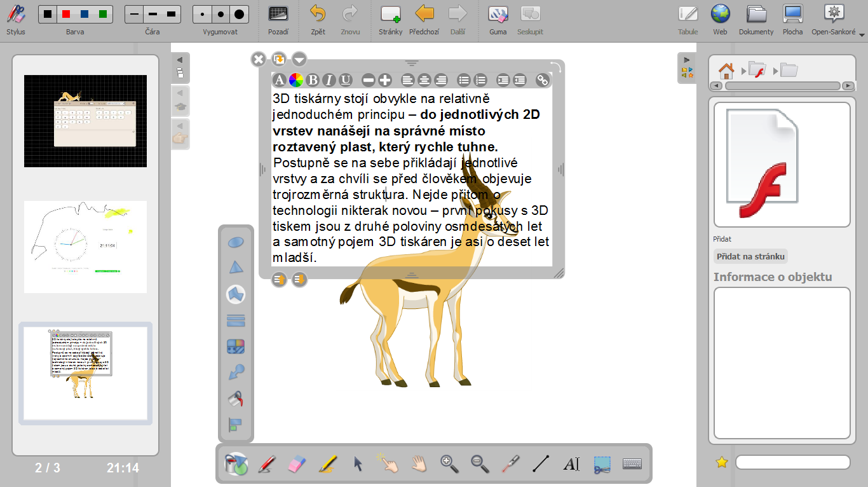Viewport: 868px width, 487px height.
Task: Open the pointing hand side tab
Action: click(180, 134)
